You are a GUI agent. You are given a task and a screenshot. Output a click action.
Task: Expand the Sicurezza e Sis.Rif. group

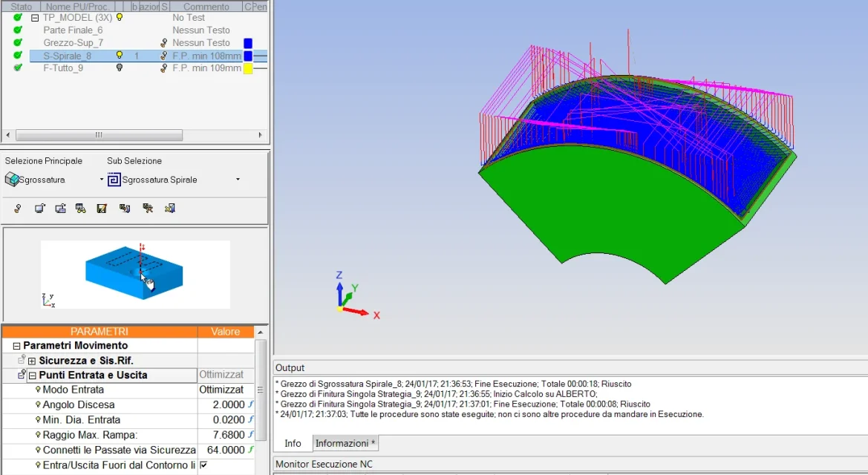click(x=31, y=361)
